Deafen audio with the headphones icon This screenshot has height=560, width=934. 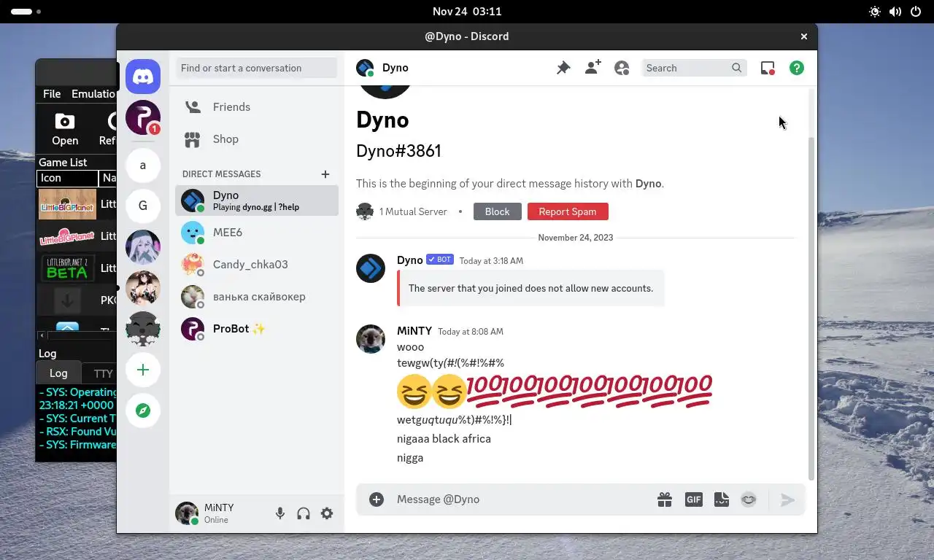304,513
